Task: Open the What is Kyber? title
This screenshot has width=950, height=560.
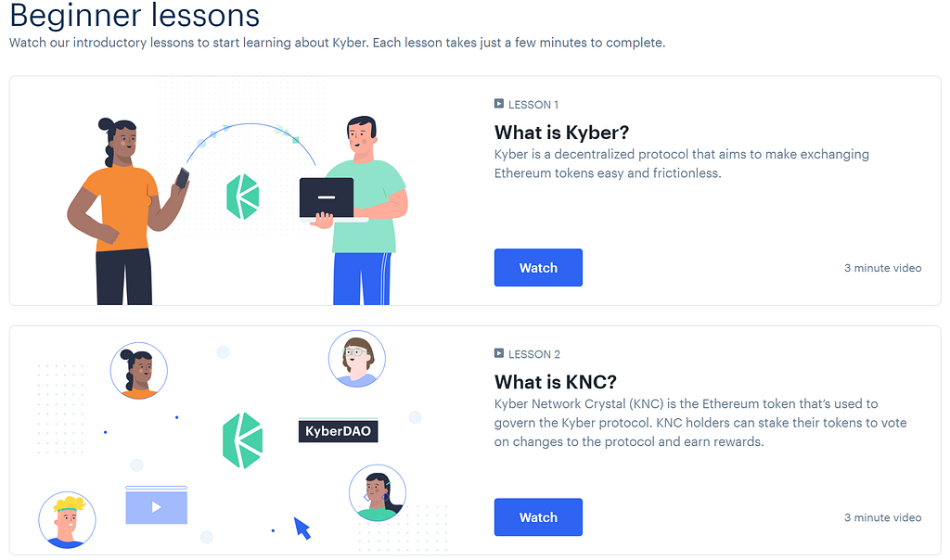Action: click(561, 132)
